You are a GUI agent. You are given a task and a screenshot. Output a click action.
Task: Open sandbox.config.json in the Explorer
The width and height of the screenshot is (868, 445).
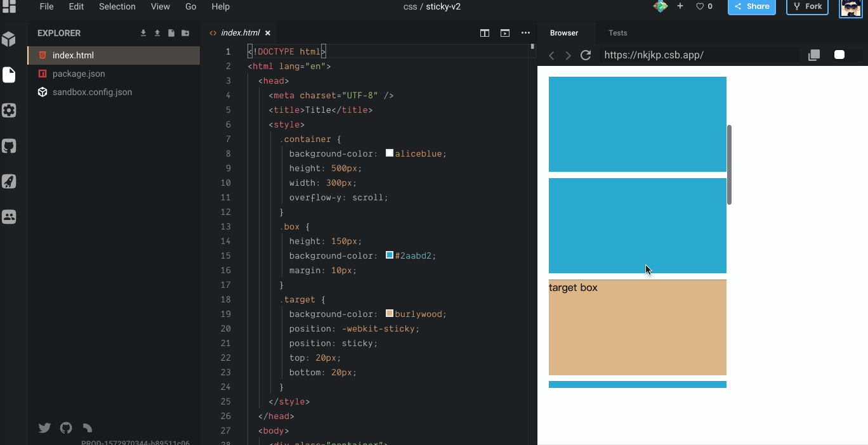(114, 92)
